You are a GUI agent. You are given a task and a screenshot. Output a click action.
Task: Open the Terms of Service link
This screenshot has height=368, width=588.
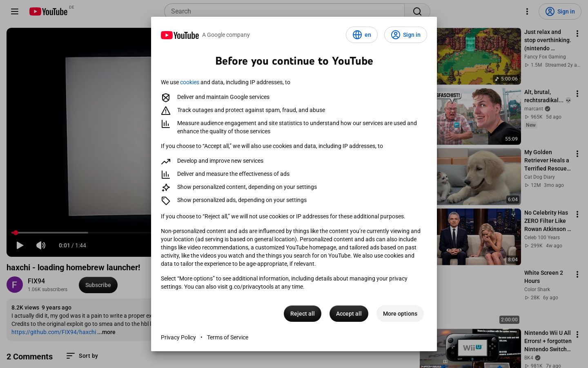[x=227, y=337]
